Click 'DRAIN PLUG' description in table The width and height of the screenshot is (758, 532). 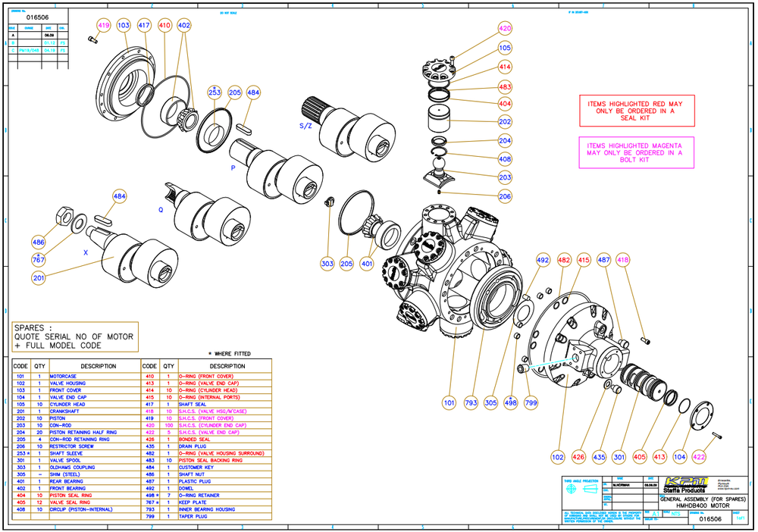(193, 446)
